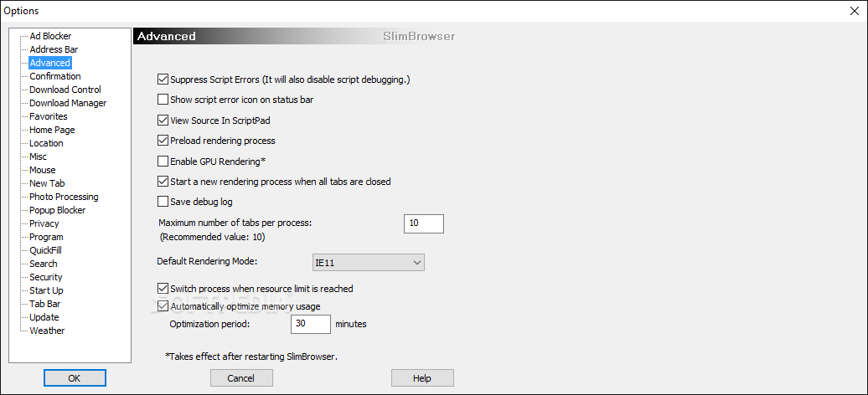Select Ad Blocker in the options tree
The image size is (868, 395).
point(50,36)
